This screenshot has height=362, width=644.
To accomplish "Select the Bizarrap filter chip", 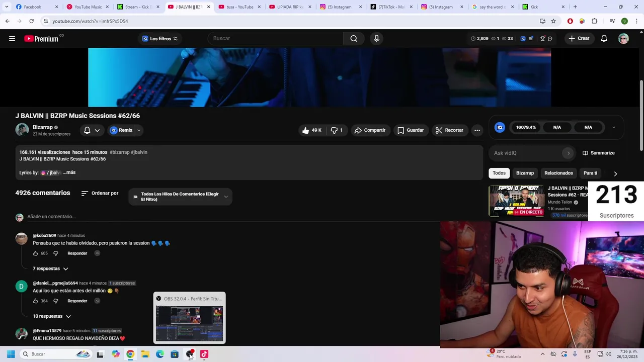I will (x=525, y=173).
